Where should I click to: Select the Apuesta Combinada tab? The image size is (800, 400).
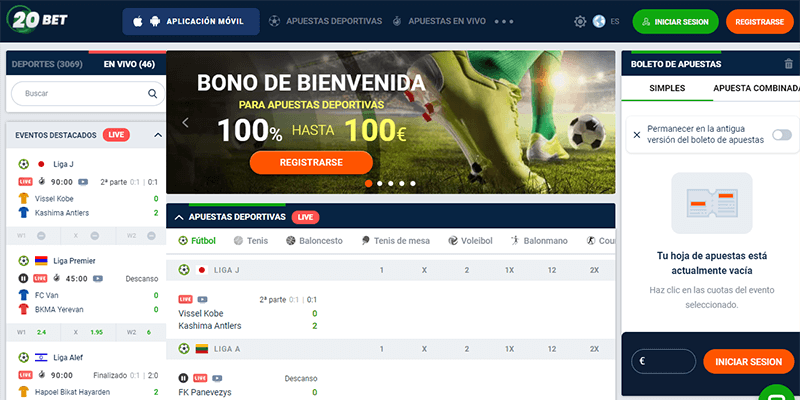(x=756, y=88)
